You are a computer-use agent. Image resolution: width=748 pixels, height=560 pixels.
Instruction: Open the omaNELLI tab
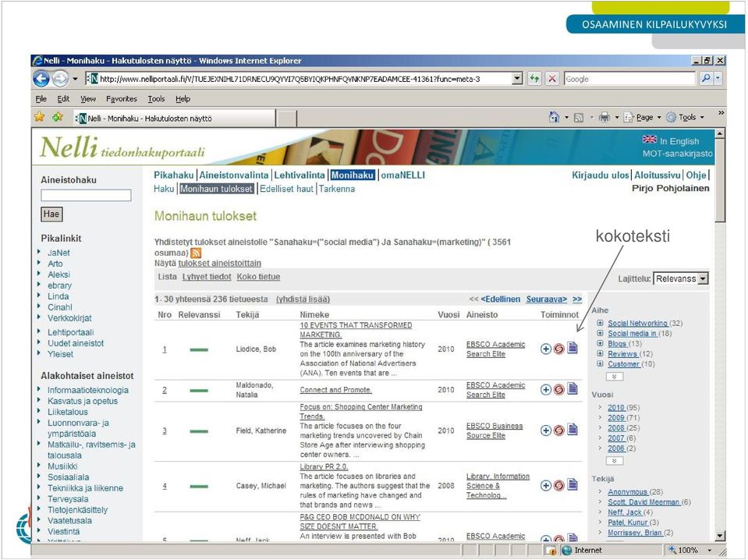click(402, 175)
